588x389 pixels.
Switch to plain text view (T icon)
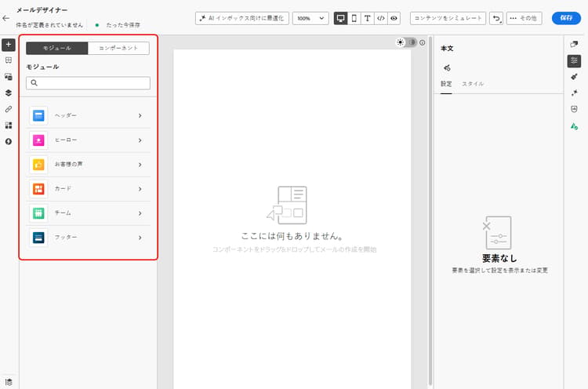coord(367,18)
